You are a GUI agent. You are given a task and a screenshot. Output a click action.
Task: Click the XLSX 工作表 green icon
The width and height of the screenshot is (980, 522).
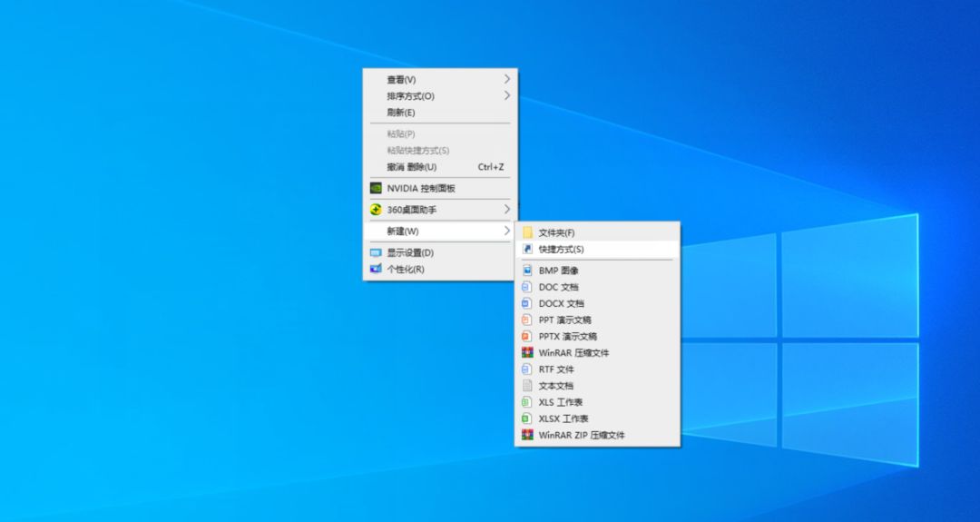point(526,419)
